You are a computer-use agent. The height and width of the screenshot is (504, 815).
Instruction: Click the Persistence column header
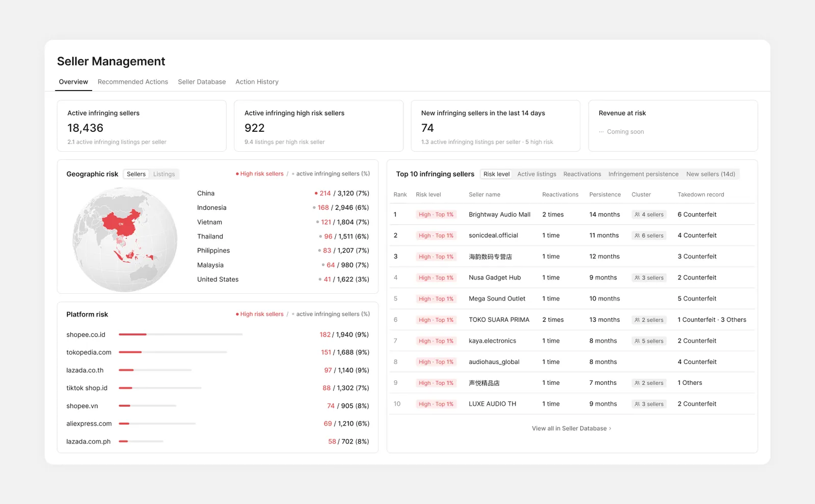coord(605,194)
